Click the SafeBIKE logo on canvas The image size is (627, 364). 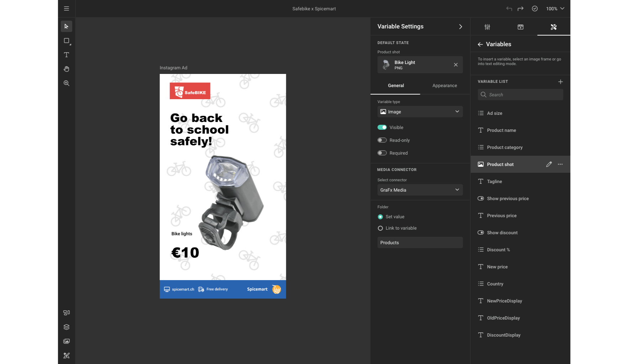190,91
